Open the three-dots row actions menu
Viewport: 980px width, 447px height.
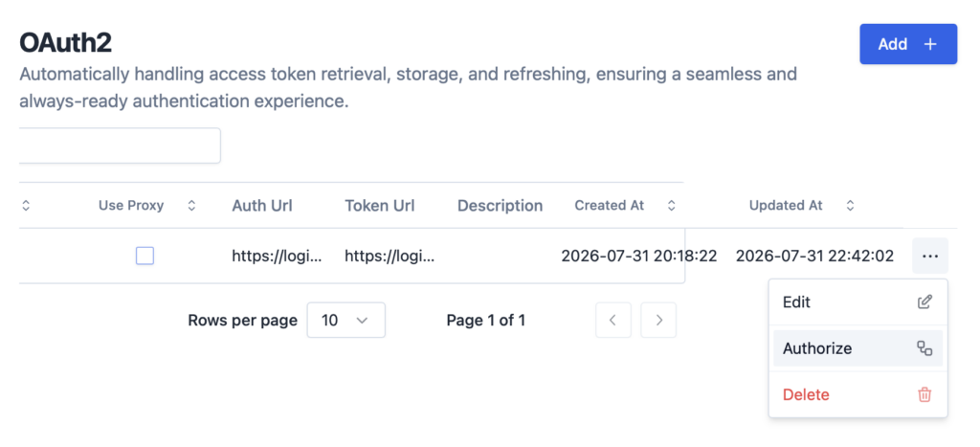click(x=930, y=256)
